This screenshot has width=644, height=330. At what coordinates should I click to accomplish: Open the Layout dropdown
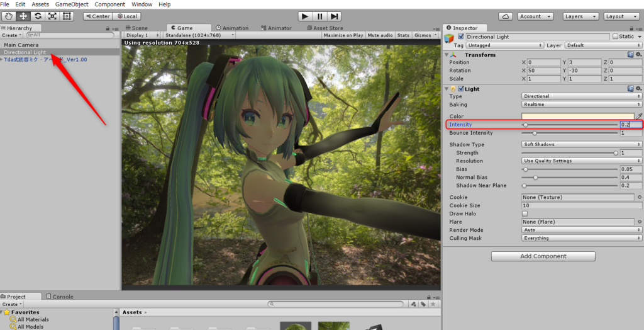[622, 16]
